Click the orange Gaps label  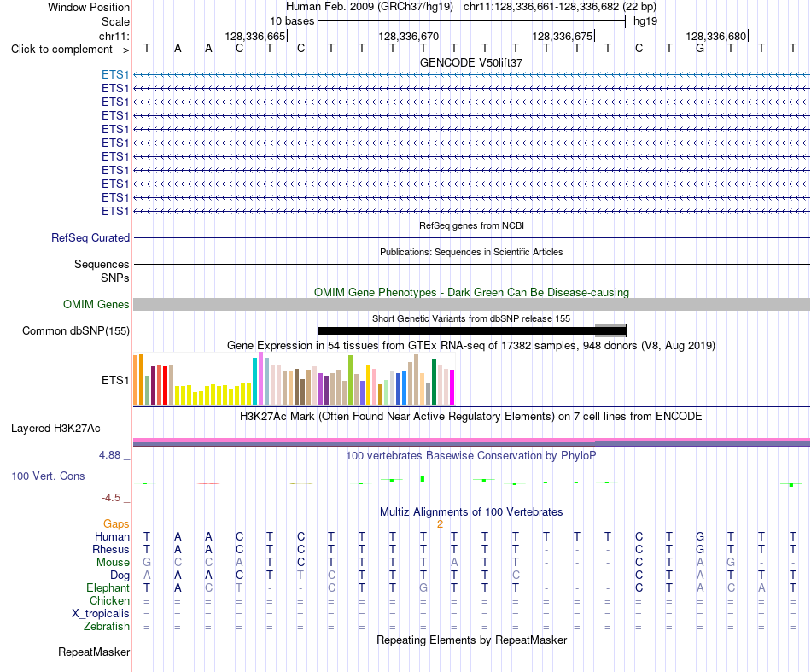pyautogui.click(x=116, y=524)
